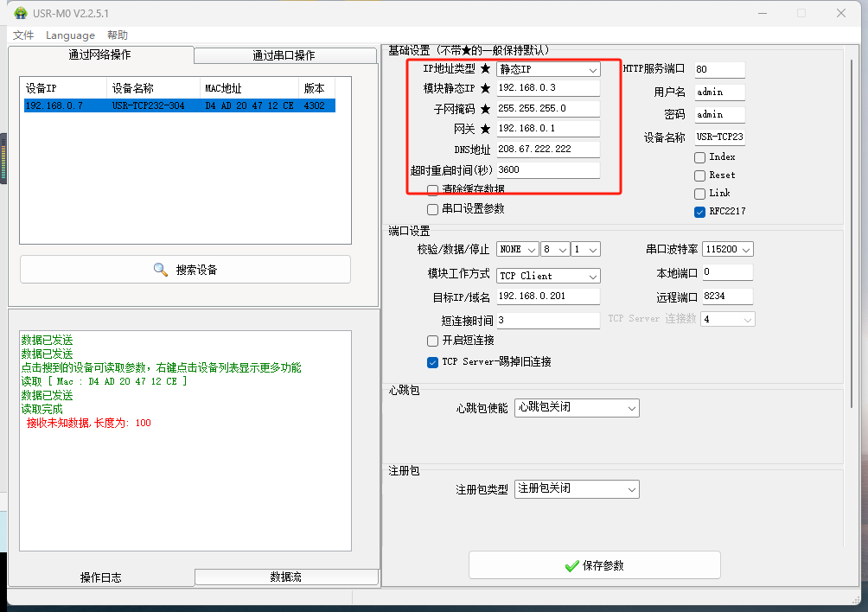Image resolution: width=868 pixels, height=612 pixels.
Task: Enable the 串口设置参数 checkbox
Action: click(x=432, y=209)
